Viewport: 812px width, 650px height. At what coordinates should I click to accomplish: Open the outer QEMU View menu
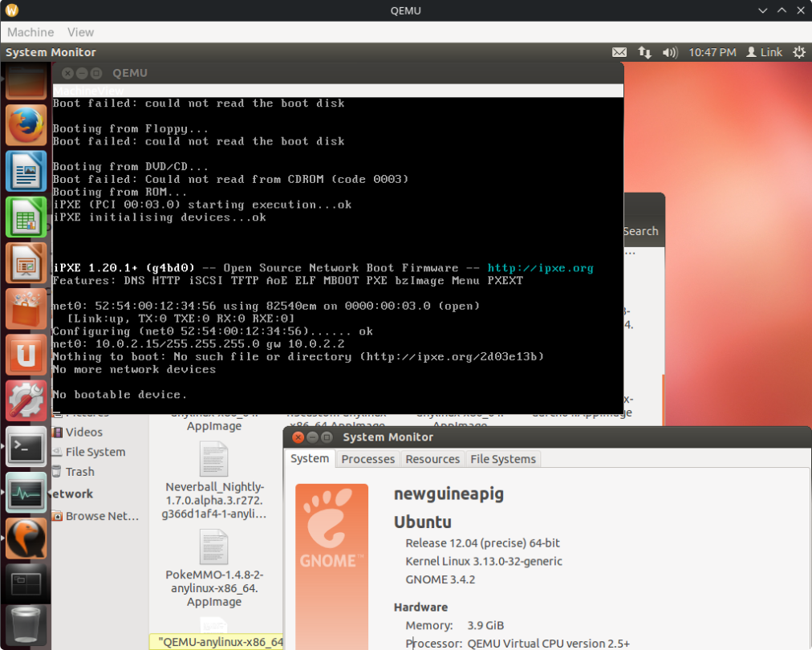click(x=80, y=32)
